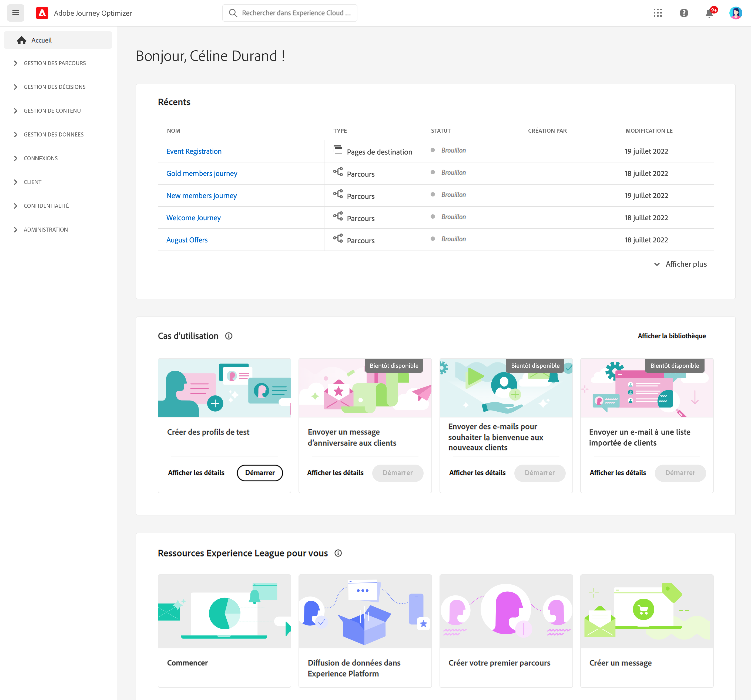Expand Gestion des parcours section
This screenshot has height=700, width=751.
point(54,63)
